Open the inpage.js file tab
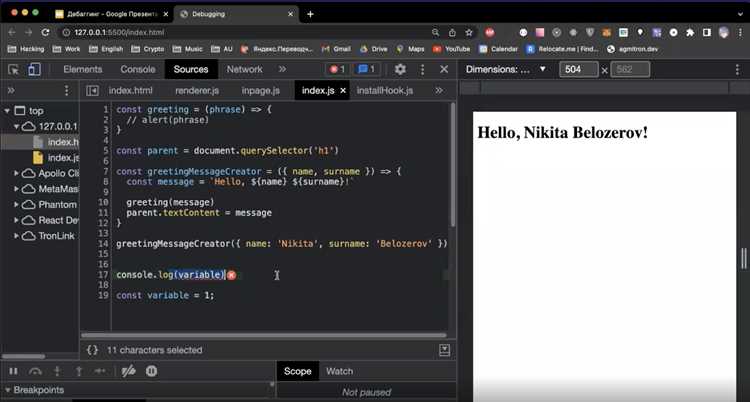750x402 pixels. [261, 90]
